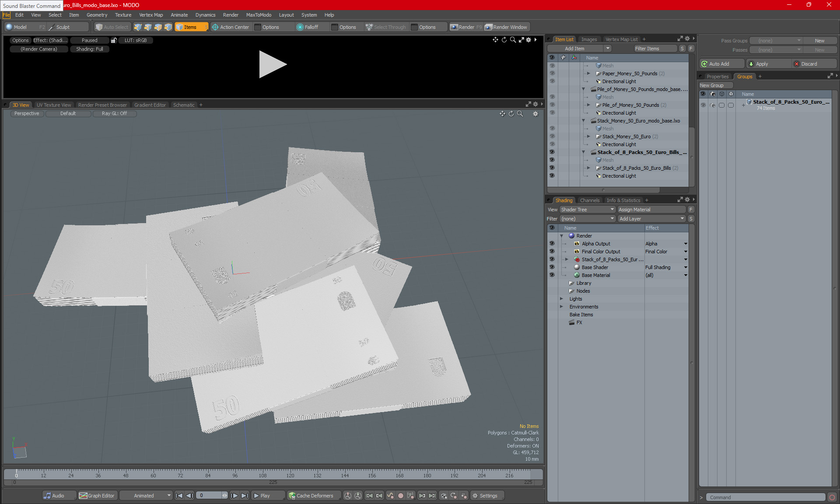
Task: Click the 3D viewport zoom magnifier icon
Action: (x=520, y=114)
